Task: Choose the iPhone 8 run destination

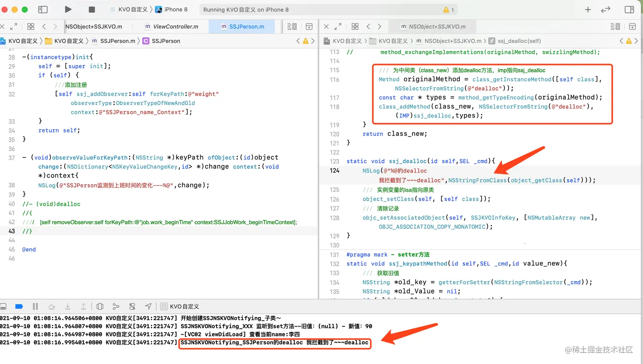Action: point(171,9)
